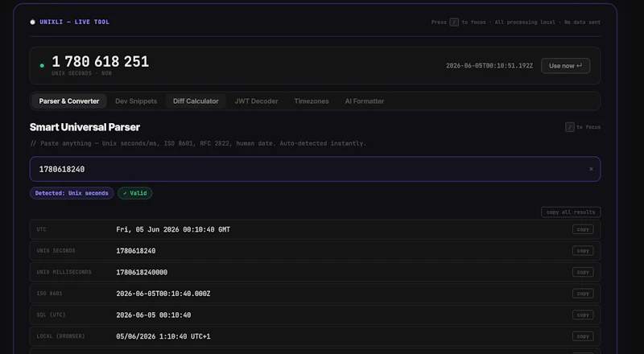
Task: Click the slash key icon beside 'to focus'
Action: 570,127
